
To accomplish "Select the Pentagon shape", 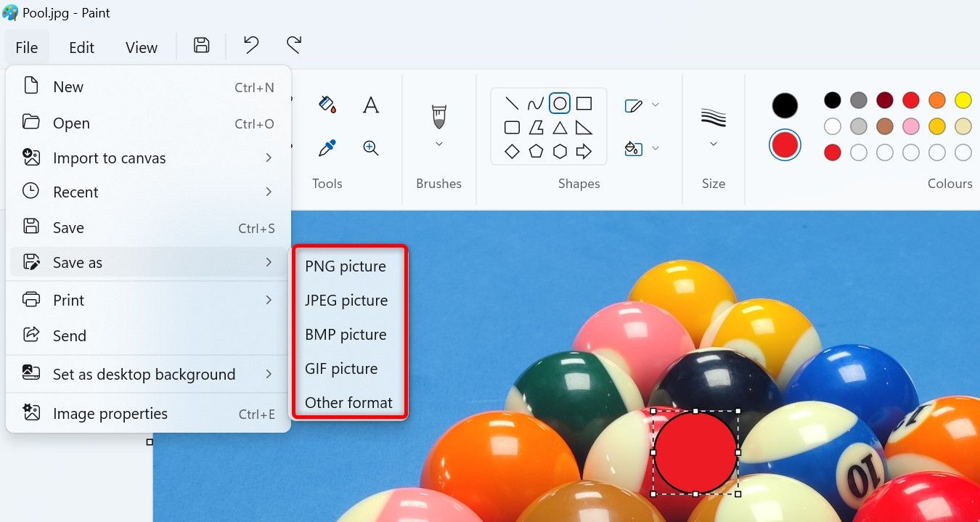I will pyautogui.click(x=536, y=152).
